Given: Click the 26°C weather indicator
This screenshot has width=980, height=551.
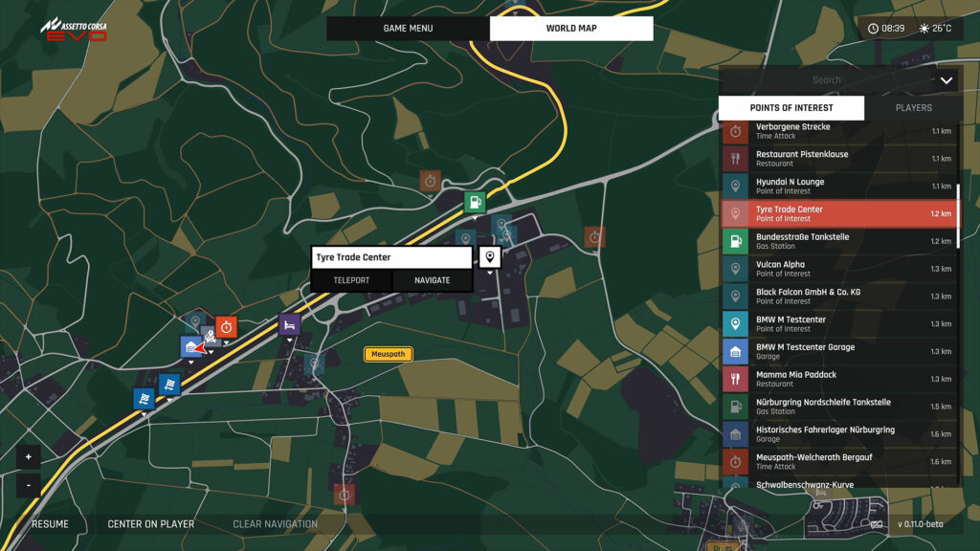Looking at the screenshot, I should coord(935,28).
